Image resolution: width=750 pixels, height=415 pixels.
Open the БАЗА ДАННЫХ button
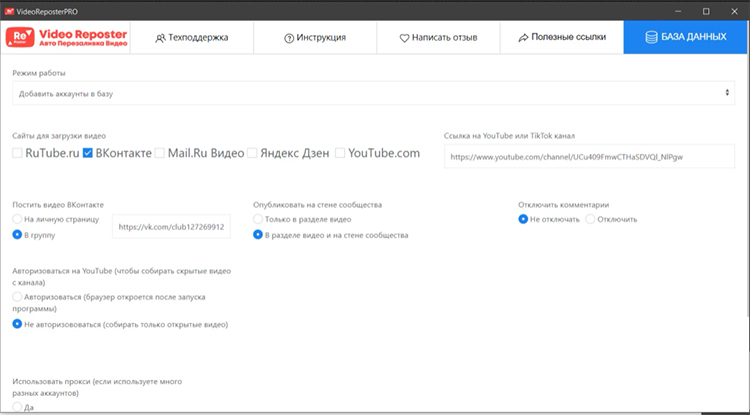click(x=685, y=37)
